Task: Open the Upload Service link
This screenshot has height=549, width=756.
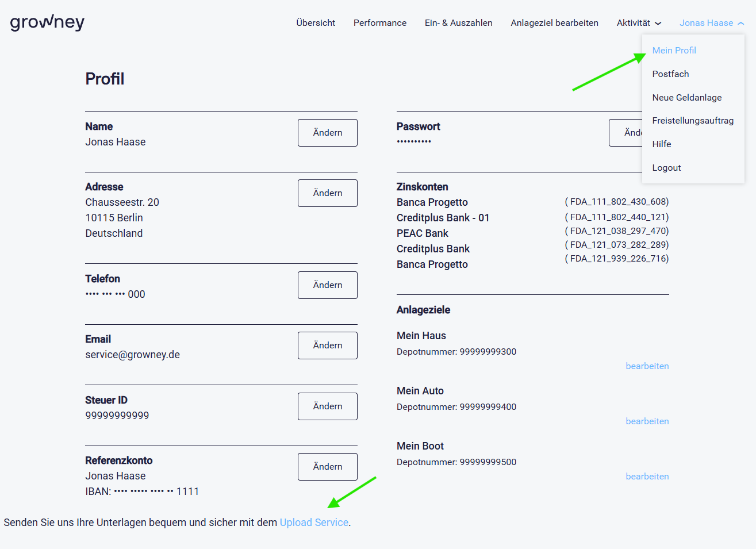Action: point(314,523)
